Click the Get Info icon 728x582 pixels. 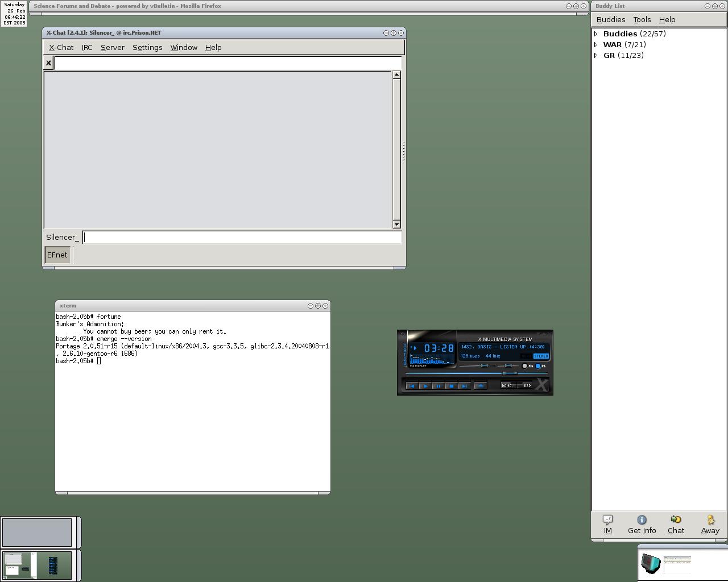click(642, 524)
